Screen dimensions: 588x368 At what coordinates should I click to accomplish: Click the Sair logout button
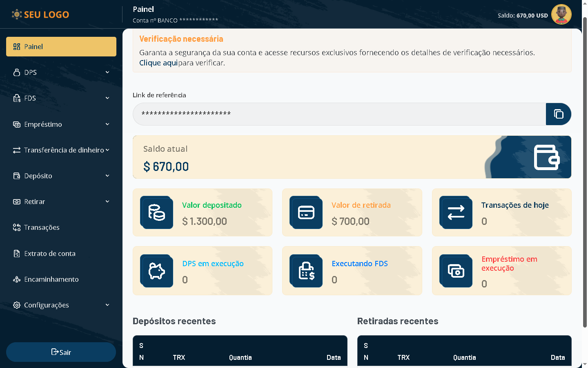[x=61, y=352]
